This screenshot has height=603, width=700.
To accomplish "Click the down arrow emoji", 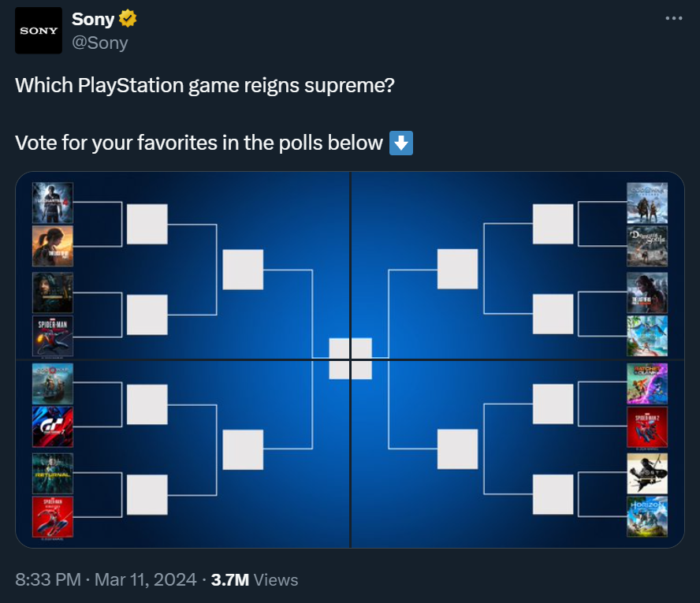I will (x=401, y=143).
